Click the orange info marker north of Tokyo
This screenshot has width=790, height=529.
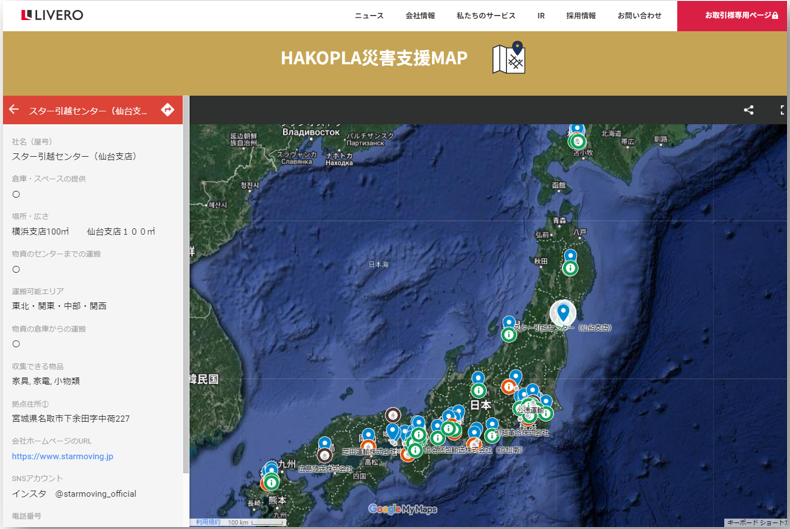(x=509, y=386)
